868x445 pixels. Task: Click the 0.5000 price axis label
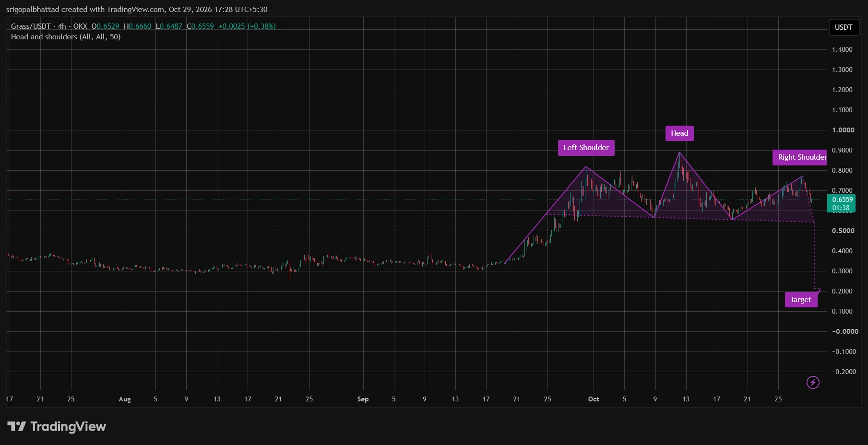843,231
